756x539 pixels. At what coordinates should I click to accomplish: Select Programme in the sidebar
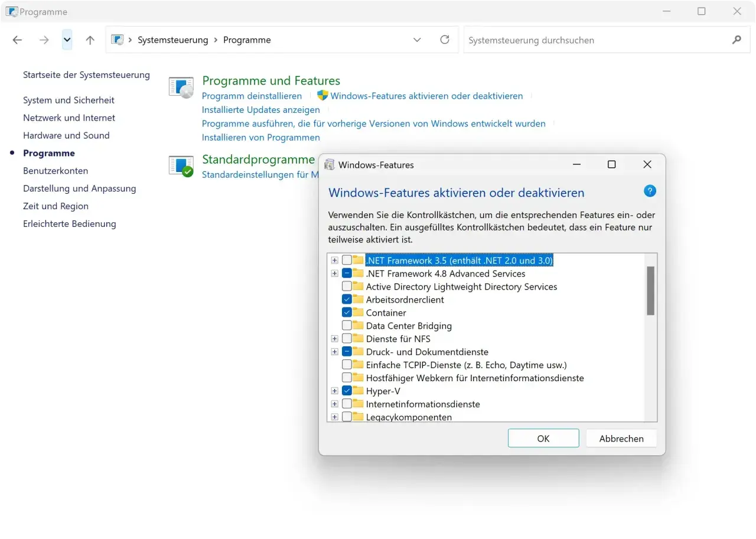(x=49, y=153)
